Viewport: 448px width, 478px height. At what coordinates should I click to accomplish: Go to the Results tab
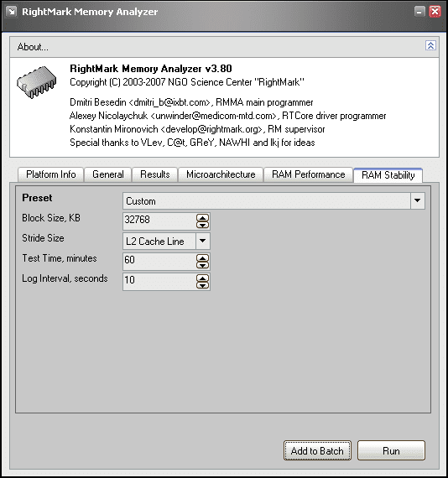pos(155,174)
